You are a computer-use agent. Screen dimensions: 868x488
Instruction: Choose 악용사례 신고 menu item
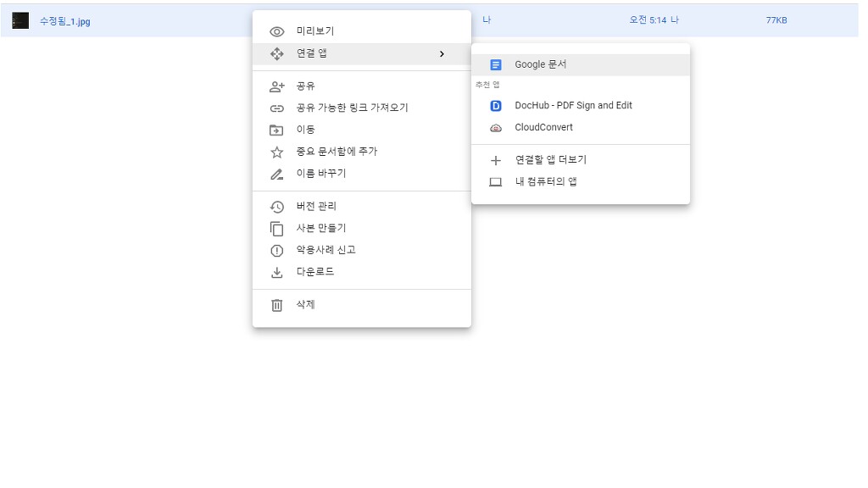click(325, 251)
